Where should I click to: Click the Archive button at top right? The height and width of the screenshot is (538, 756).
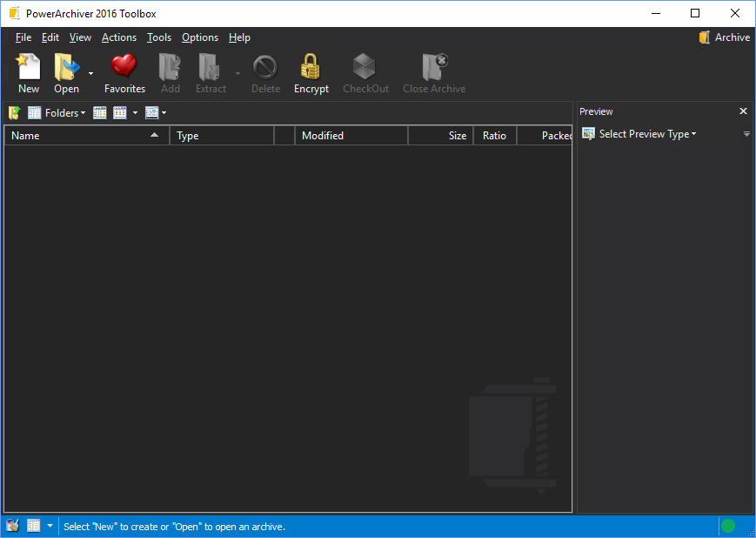pyautogui.click(x=725, y=37)
